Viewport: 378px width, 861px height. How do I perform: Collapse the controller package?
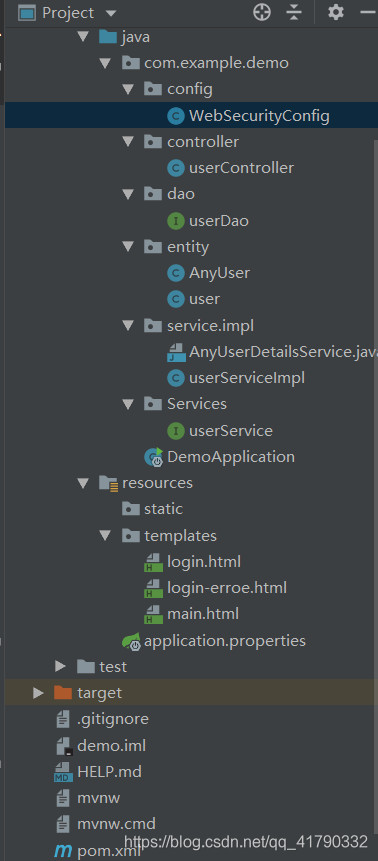tap(129, 142)
